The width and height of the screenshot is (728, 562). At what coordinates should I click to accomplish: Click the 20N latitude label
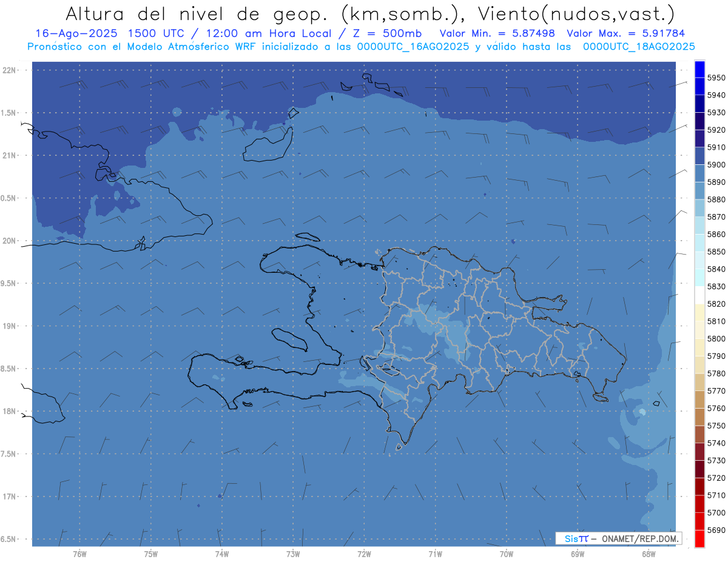[9, 241]
